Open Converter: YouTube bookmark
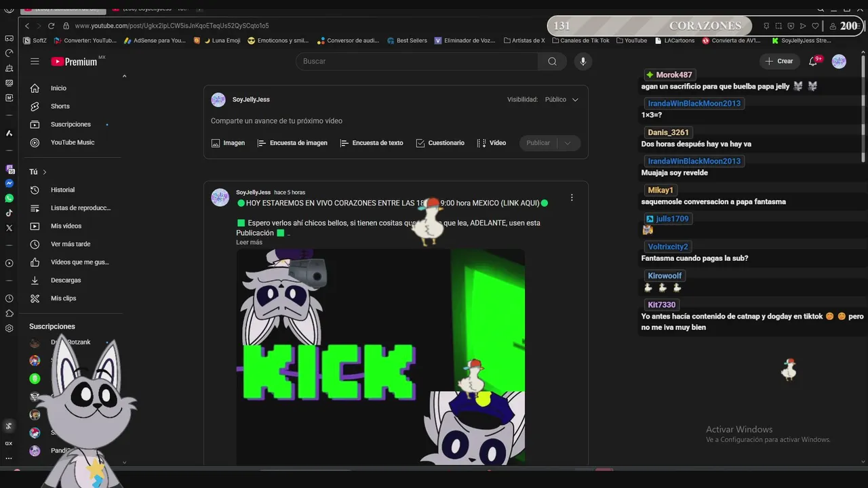The image size is (868, 488). pyautogui.click(x=85, y=41)
